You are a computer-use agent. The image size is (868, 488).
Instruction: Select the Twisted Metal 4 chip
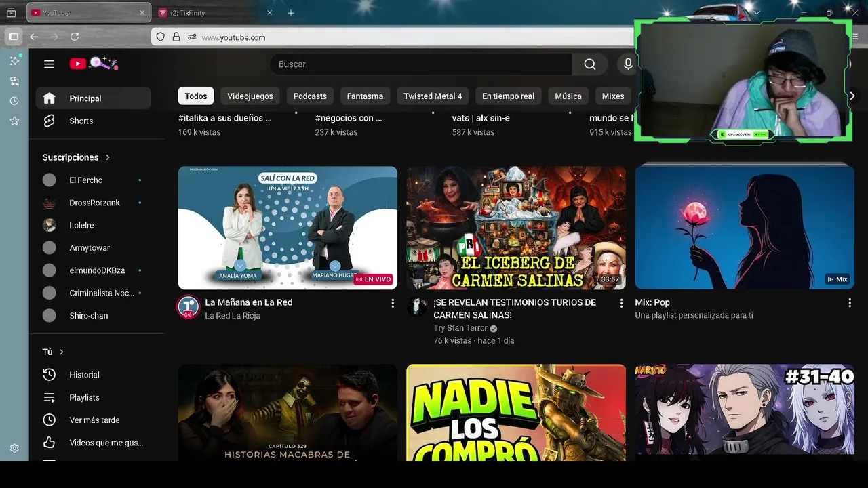(433, 96)
